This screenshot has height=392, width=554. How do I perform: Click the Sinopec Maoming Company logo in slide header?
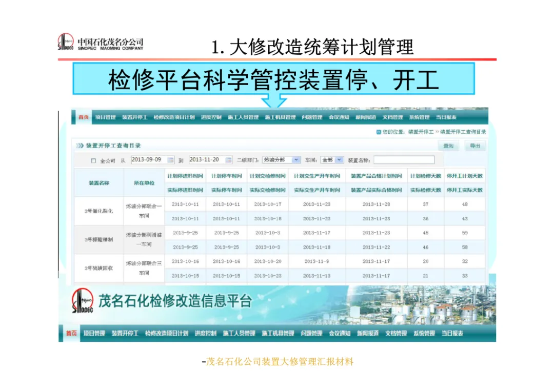click(x=101, y=43)
